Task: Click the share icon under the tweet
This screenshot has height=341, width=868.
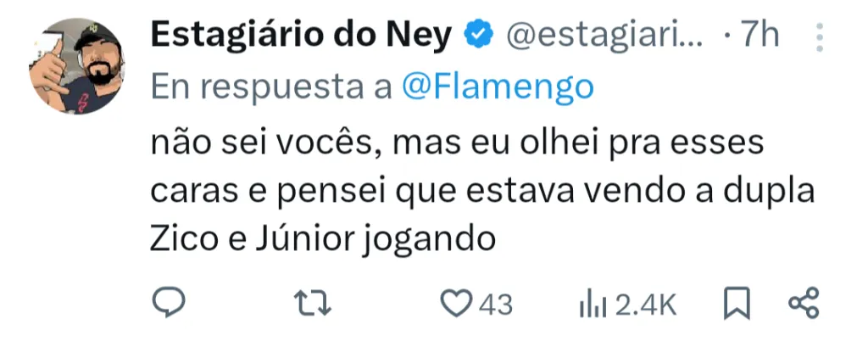Action: [803, 303]
